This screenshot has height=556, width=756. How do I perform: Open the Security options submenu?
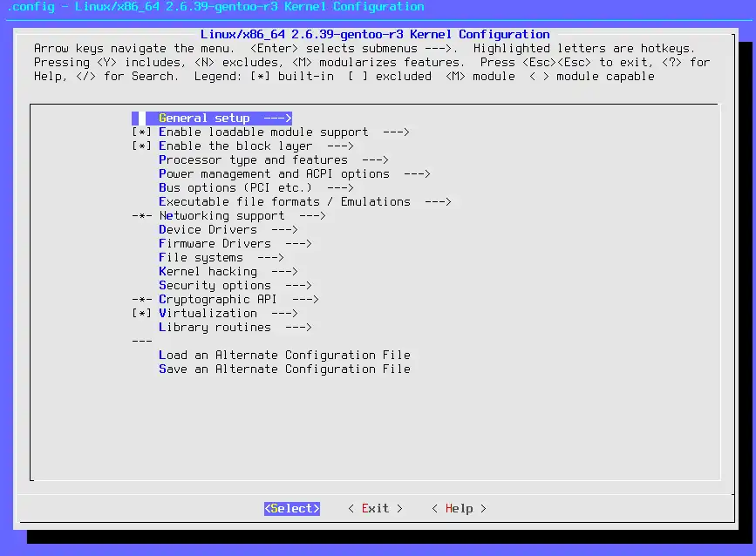point(235,286)
